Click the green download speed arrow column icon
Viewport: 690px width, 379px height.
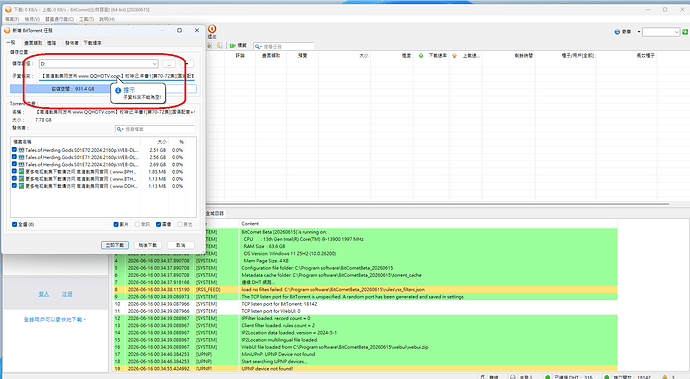click(x=421, y=55)
